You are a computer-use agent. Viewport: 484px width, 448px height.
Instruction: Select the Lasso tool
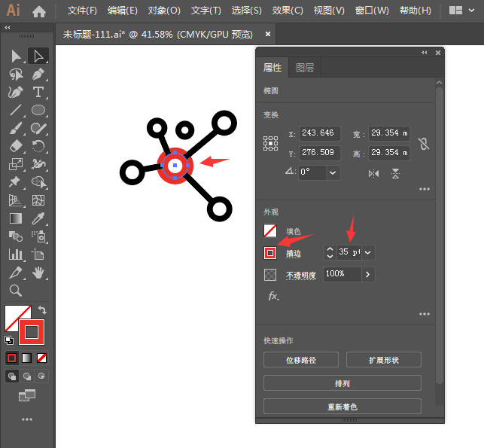[16, 74]
